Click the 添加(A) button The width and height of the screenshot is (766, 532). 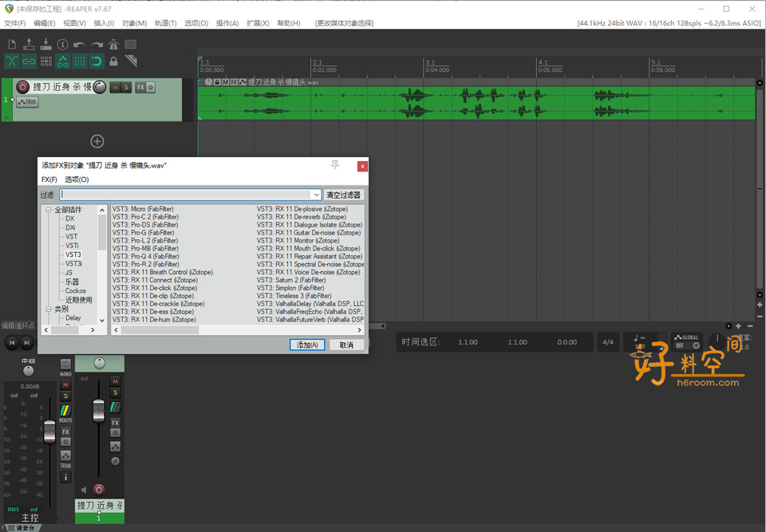307,345
